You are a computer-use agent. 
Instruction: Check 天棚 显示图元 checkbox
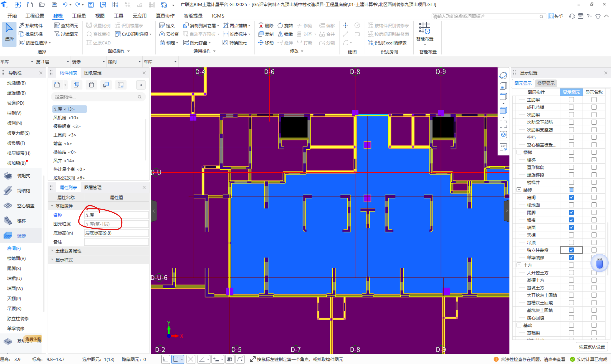[x=571, y=235]
